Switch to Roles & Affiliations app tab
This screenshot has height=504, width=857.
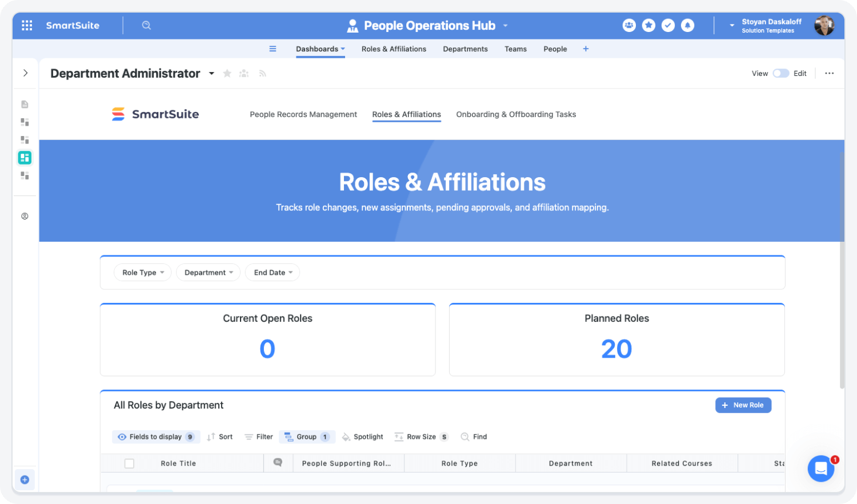394,49
